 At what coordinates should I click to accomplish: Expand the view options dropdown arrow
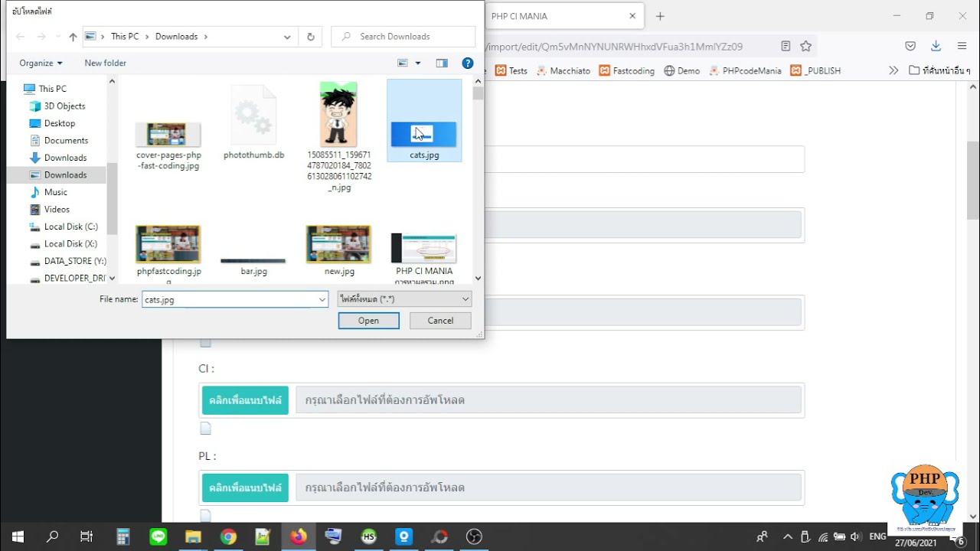click(418, 63)
